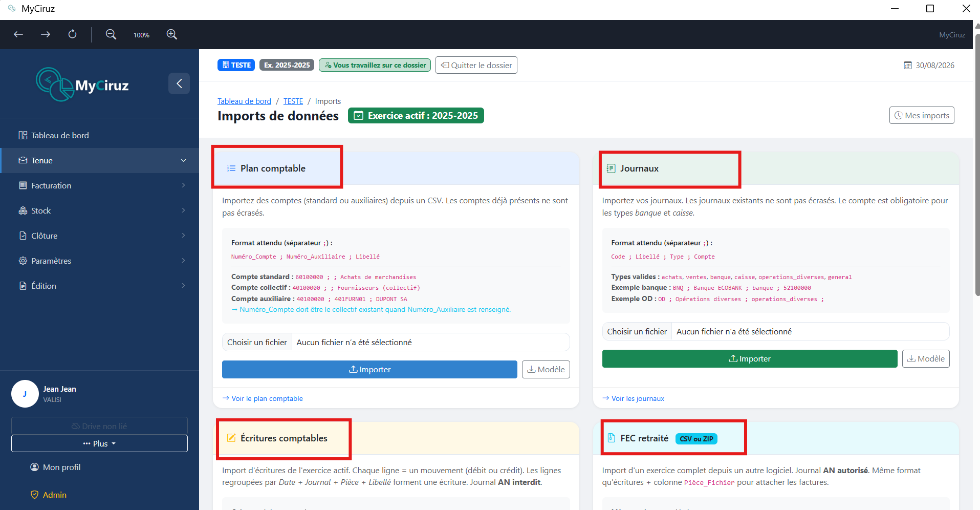This screenshot has height=510, width=980.
Task: Expand the Paramètres sidebar section
Action: 100,261
